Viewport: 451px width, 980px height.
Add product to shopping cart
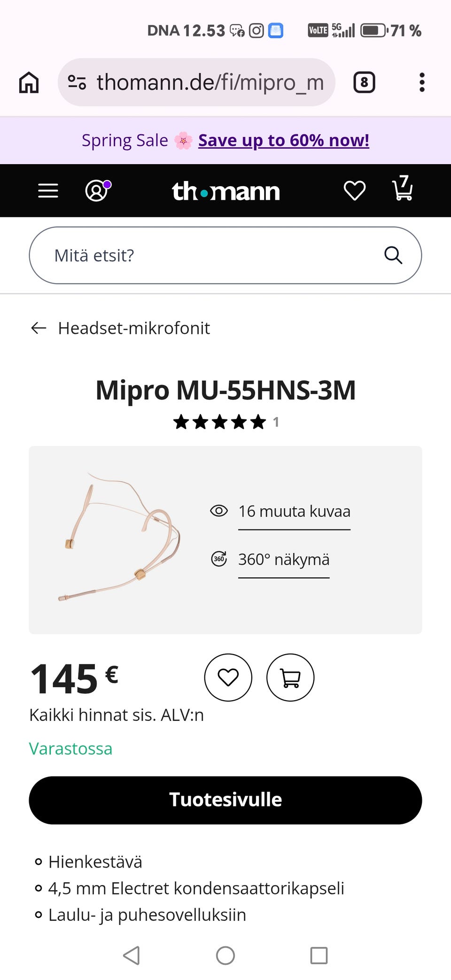coord(290,678)
